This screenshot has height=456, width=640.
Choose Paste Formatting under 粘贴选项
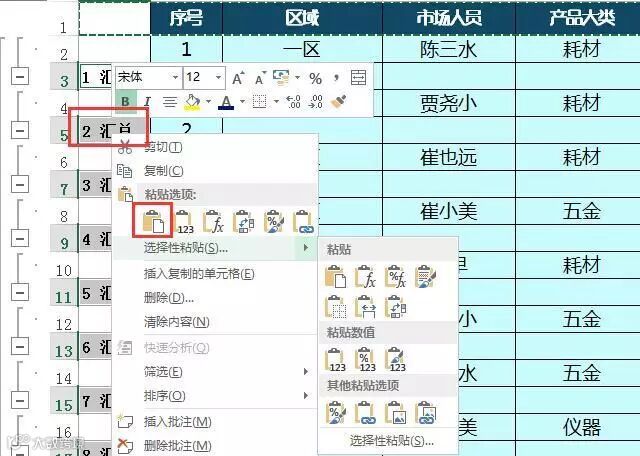pyautogui.click(x=274, y=222)
